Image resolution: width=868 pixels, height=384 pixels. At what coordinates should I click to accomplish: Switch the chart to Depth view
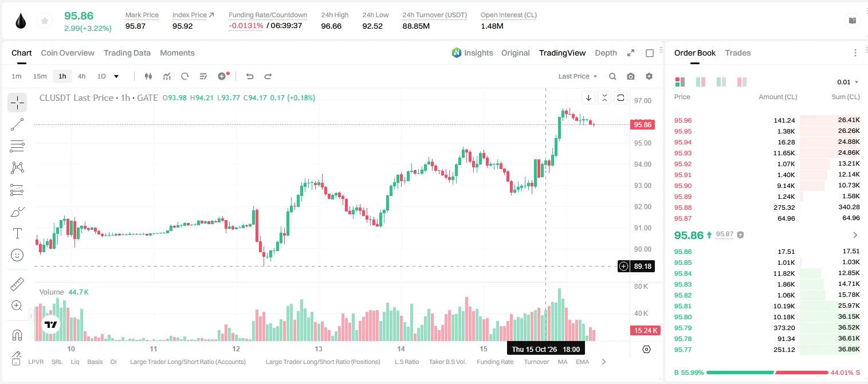[606, 53]
